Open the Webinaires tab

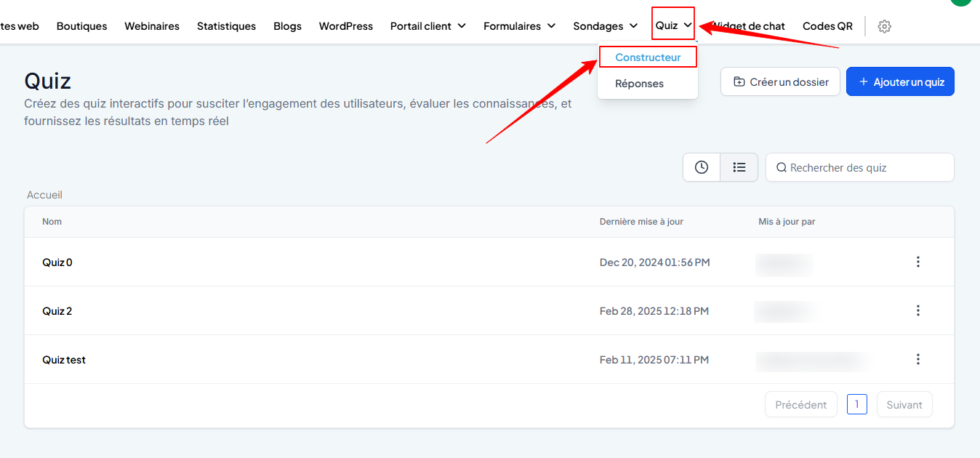point(152,26)
